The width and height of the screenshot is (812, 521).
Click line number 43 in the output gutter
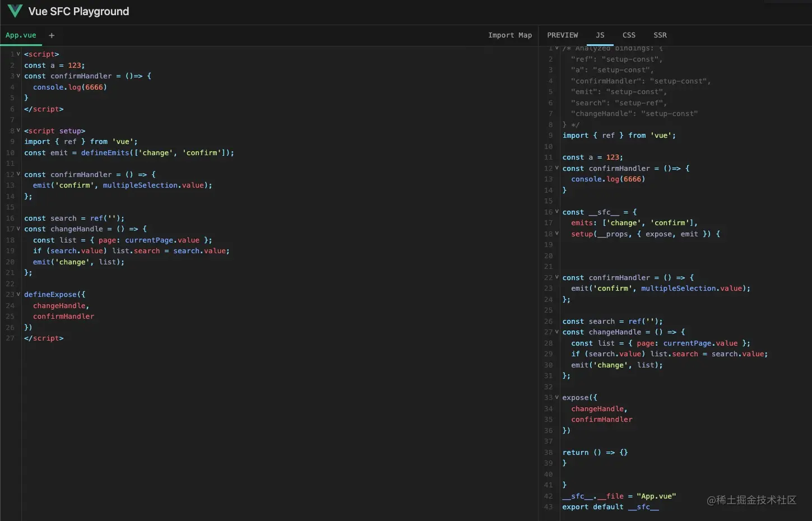pos(548,507)
